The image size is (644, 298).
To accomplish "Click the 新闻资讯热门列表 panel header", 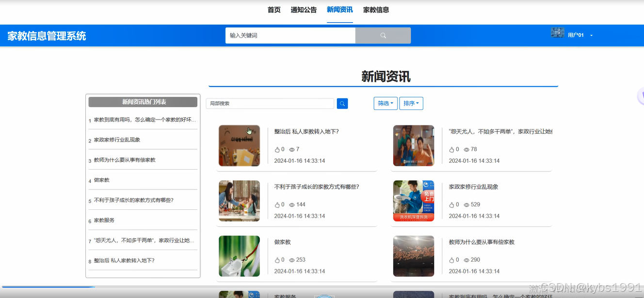I will pyautogui.click(x=143, y=102).
